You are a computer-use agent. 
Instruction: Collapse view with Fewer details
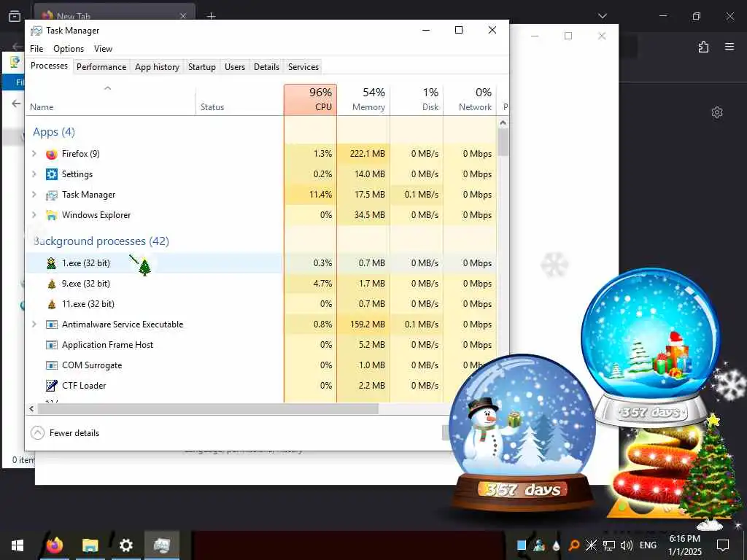tap(65, 433)
